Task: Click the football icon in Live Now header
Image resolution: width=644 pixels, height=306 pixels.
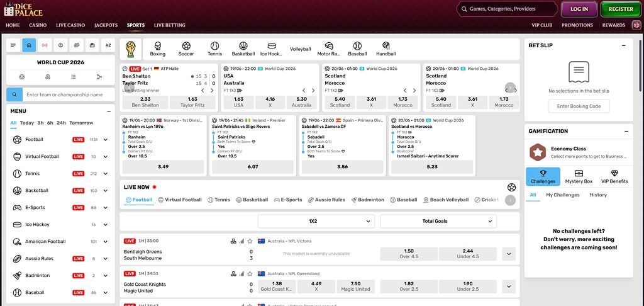Action: coord(511,187)
